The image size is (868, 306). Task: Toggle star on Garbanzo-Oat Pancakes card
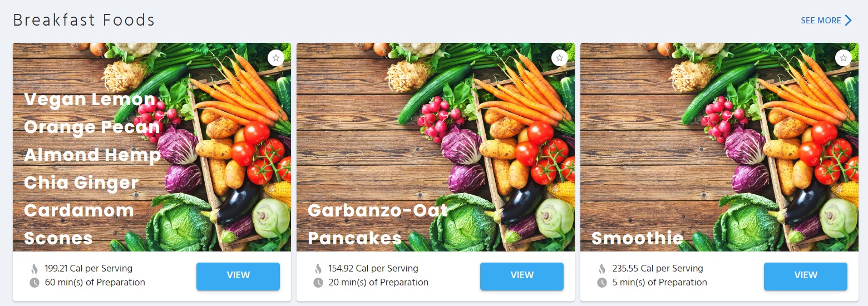coord(560,58)
